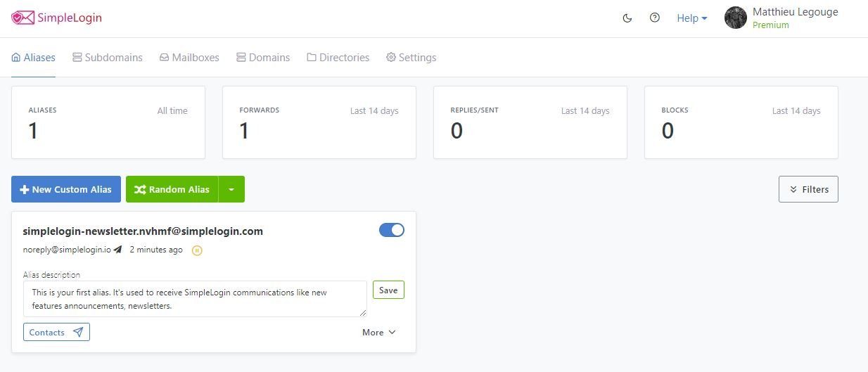Viewport: 868px width, 372px height.
Task: Open the Help dropdown menu
Action: 691,18
